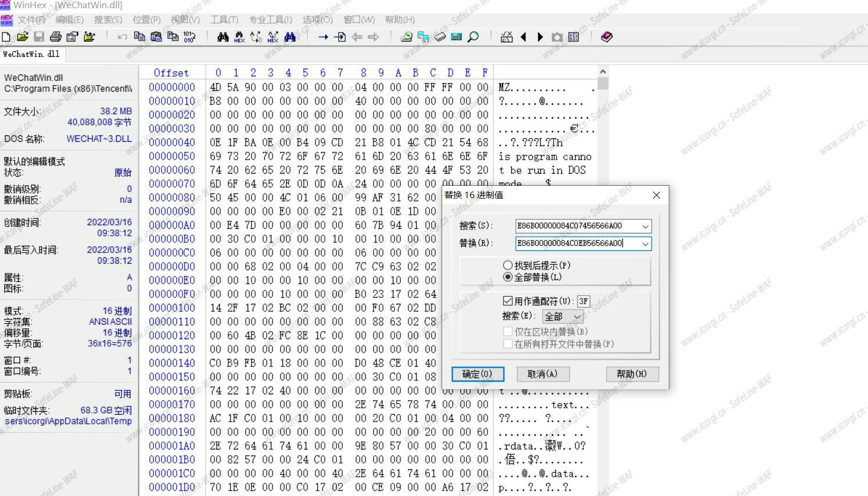Click the wildcard 3F value field
868x496 pixels.
pyautogui.click(x=583, y=301)
